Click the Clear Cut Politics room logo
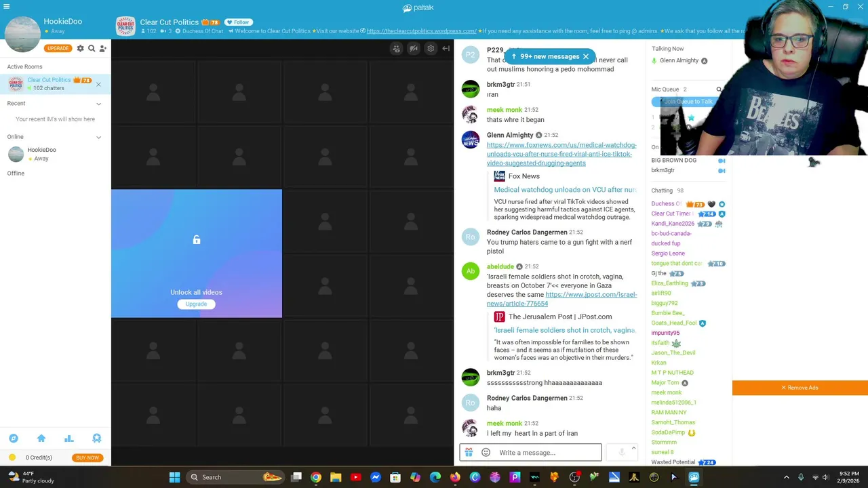Screen dimensions: 868x488 pos(125,26)
